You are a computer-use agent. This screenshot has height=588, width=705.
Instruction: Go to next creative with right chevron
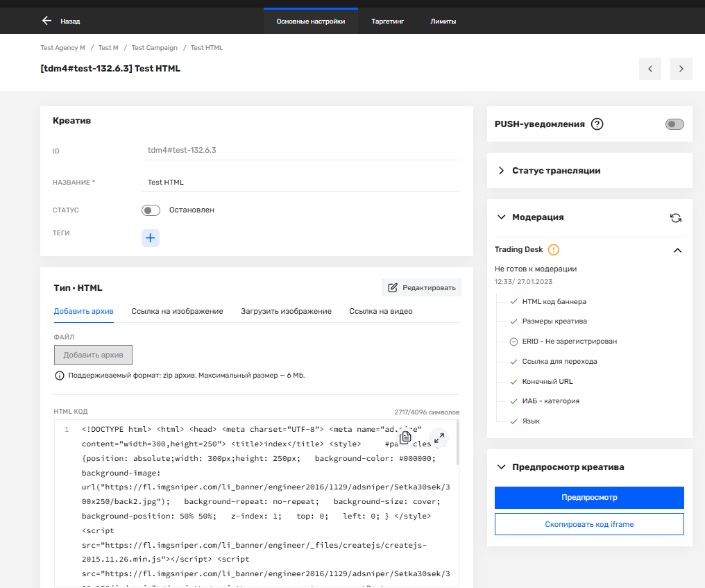681,69
